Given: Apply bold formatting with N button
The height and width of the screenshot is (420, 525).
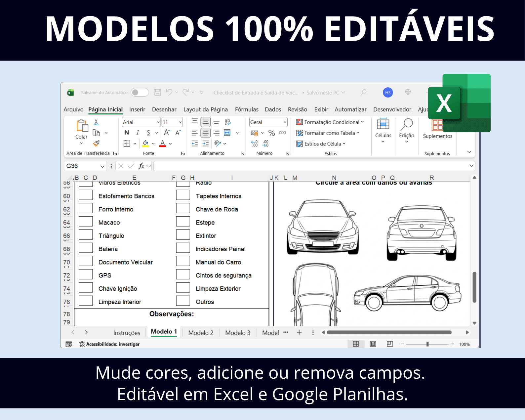Looking at the screenshot, I should 127,133.
